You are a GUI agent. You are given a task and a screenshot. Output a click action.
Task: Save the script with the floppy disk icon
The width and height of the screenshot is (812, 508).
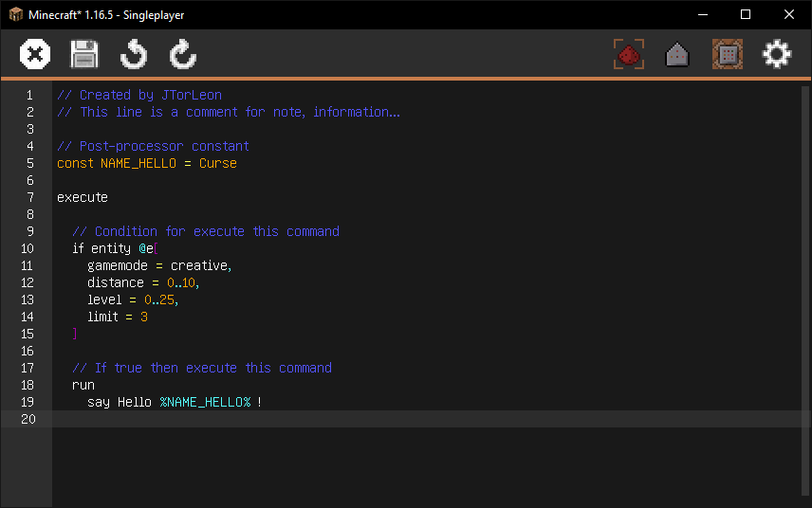(84, 54)
